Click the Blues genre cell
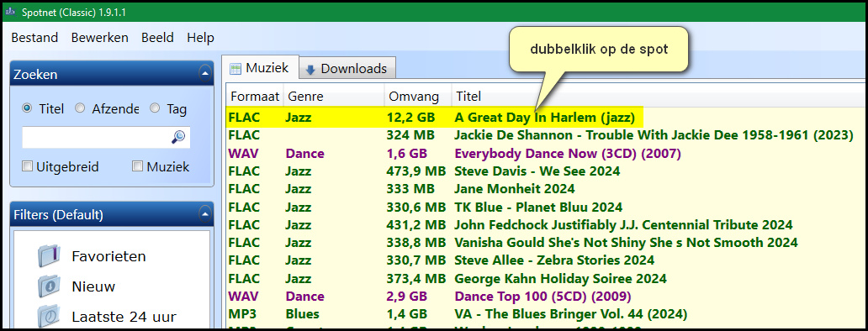 point(302,314)
